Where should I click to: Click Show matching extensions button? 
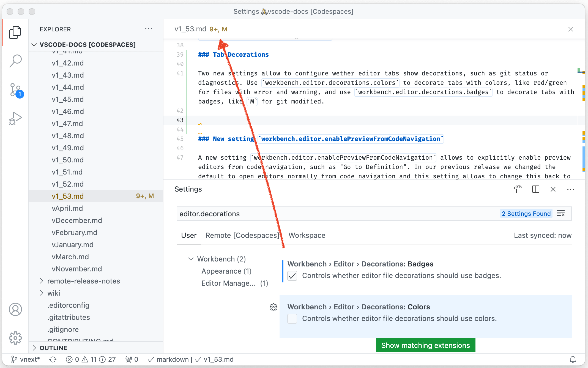[425, 345]
